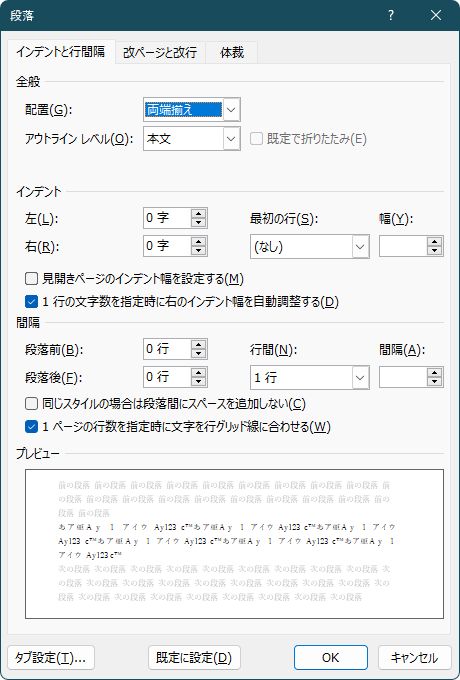This screenshot has width=460, height=680.
Task: Uncheck 文字を行グリッド線に合わせる checkbox
Action: point(31,427)
